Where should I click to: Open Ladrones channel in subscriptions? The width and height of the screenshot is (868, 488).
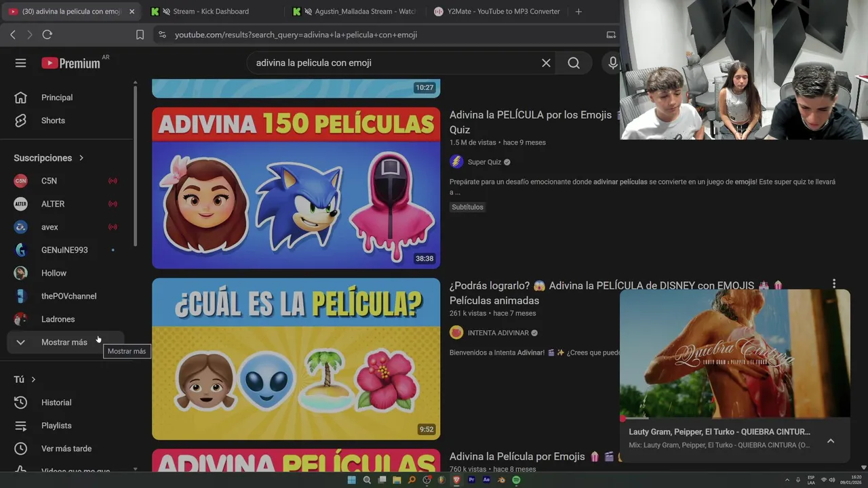[x=66, y=319]
